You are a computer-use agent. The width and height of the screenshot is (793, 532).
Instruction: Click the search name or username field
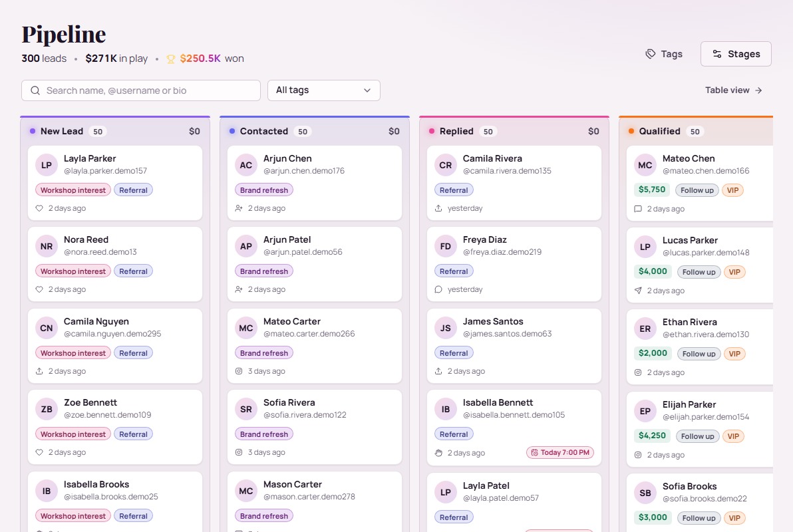coord(140,90)
